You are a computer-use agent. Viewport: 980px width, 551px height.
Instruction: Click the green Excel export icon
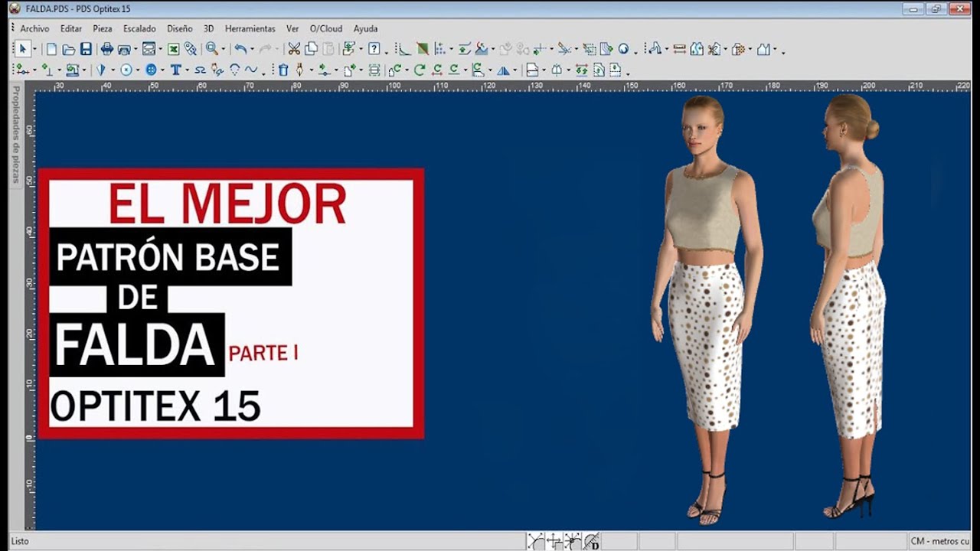pyautogui.click(x=174, y=49)
